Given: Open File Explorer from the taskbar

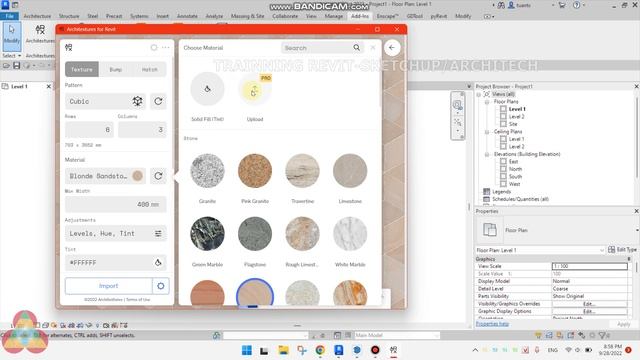Looking at the screenshot, I should 283,350.
